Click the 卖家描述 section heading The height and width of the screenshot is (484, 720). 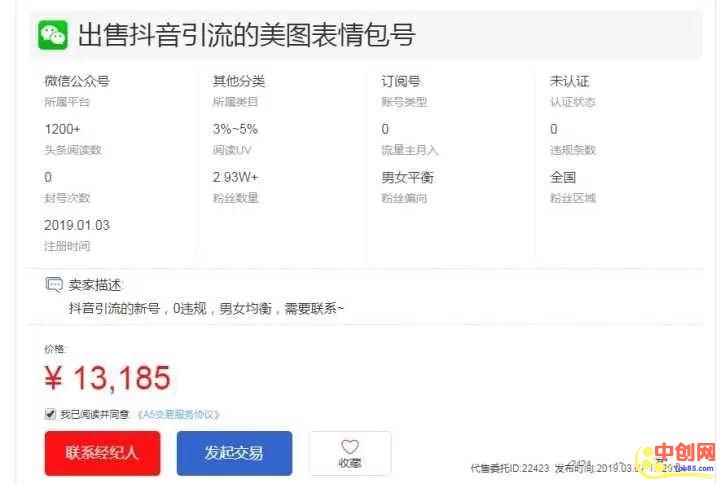coord(95,285)
